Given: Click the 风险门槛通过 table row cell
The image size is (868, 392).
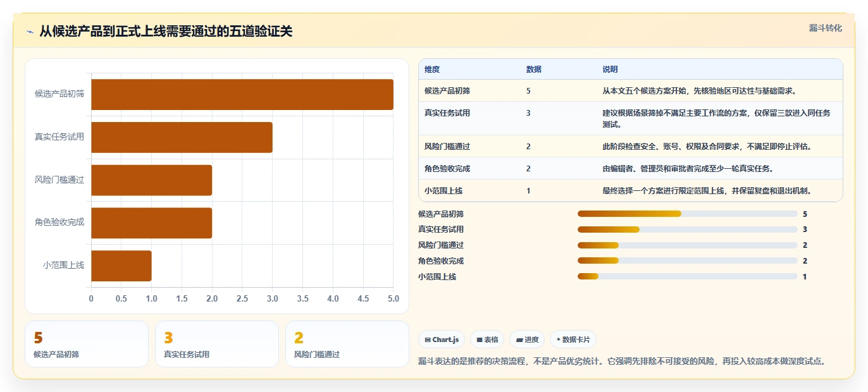Looking at the screenshot, I should click(x=447, y=147).
